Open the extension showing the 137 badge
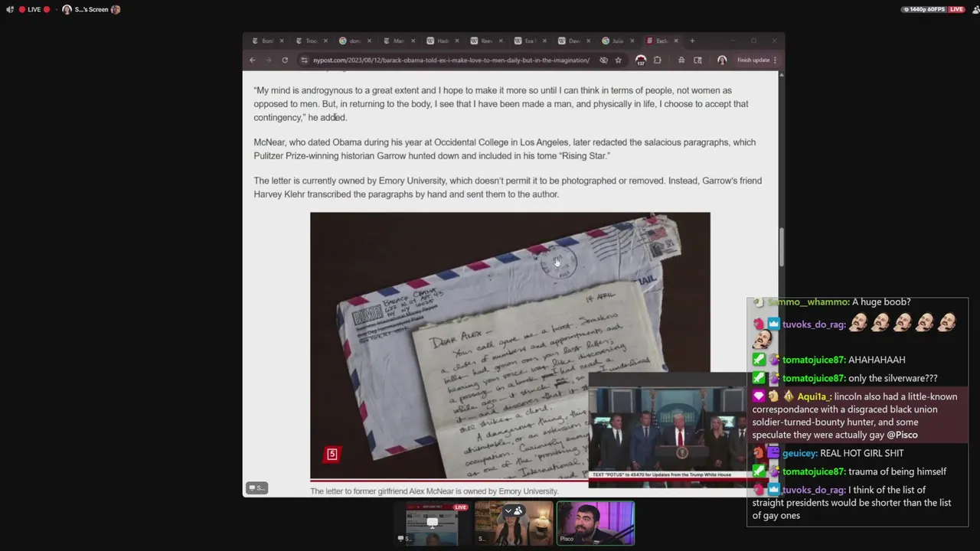Screen dimensions: 980x551 click(x=641, y=60)
